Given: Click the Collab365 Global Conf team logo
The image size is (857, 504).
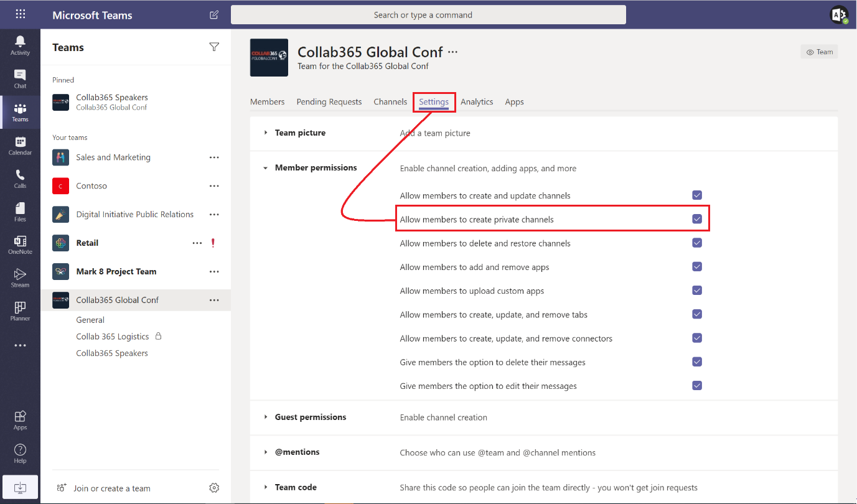Looking at the screenshot, I should pos(269,57).
